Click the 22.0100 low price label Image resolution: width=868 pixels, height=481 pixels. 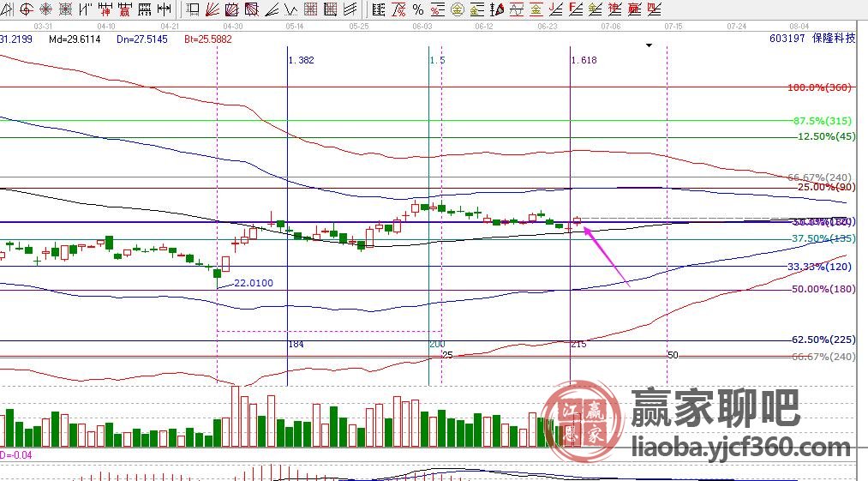tap(254, 283)
